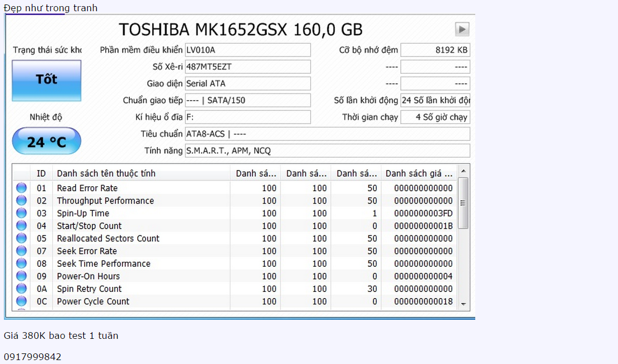The width and height of the screenshot is (618, 364).
Task: Click the vertical scrollbar thumb in attribute list
Action: 463,203
